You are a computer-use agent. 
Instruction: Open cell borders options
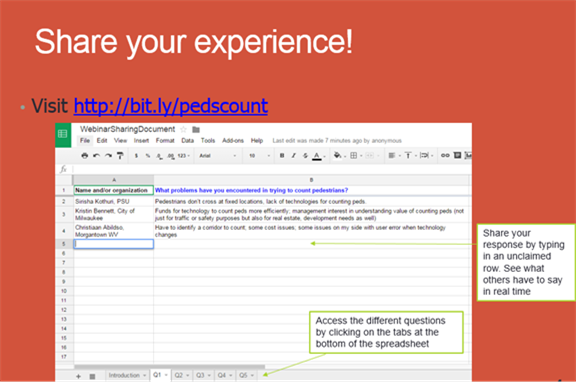click(x=354, y=156)
